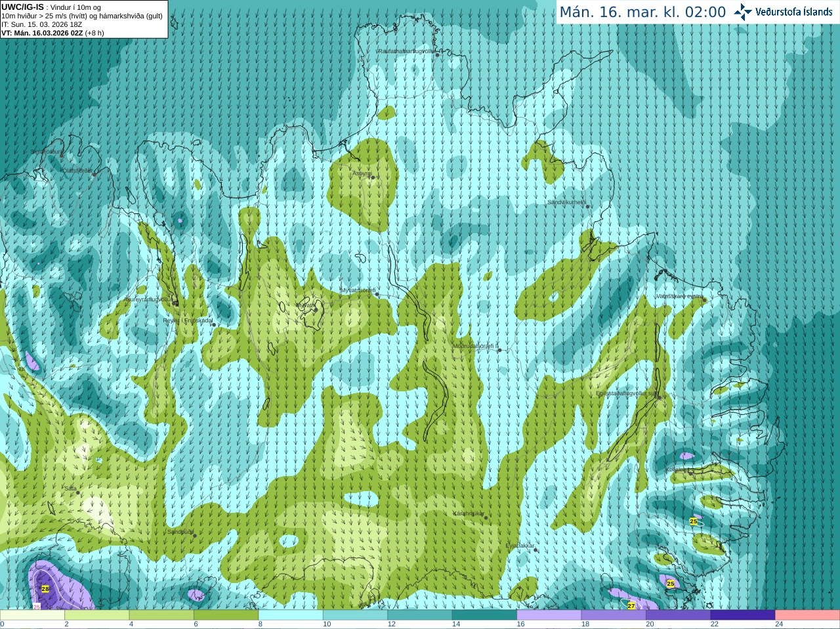
Task: Click the Sáta station dot
Action: pyautogui.click(x=77, y=492)
